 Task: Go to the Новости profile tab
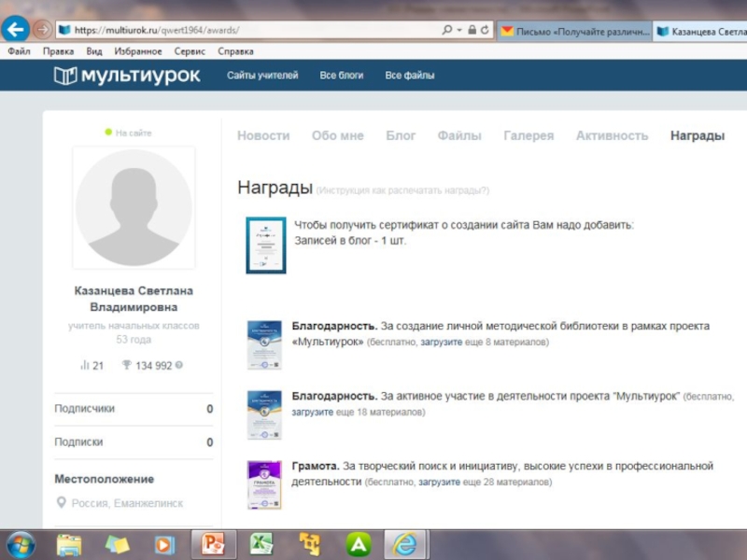[263, 135]
